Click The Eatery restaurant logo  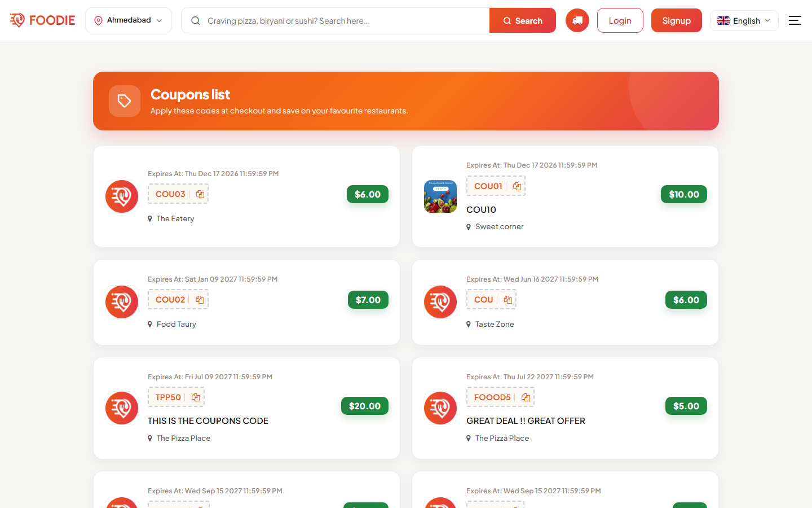pyautogui.click(x=122, y=196)
